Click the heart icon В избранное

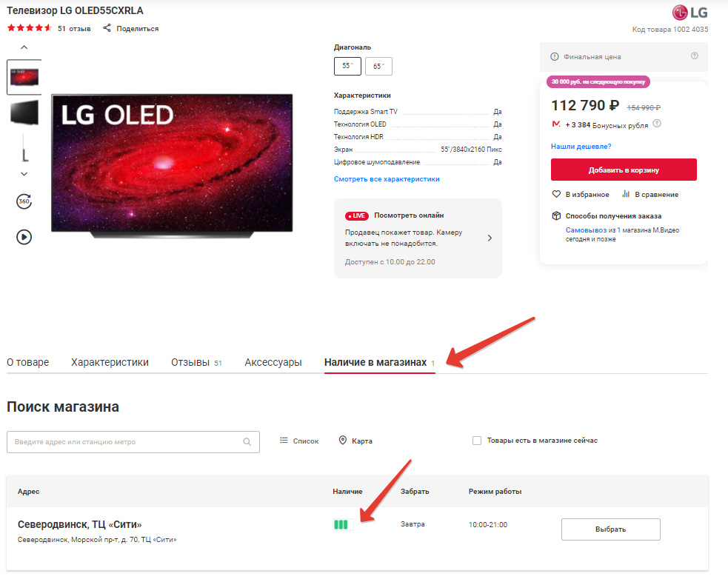click(556, 194)
